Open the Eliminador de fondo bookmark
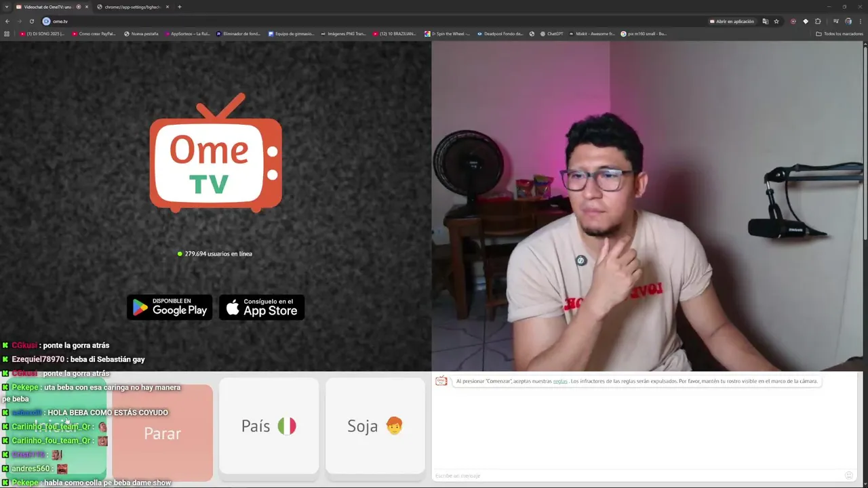The height and width of the screenshot is (488, 868). click(238, 33)
